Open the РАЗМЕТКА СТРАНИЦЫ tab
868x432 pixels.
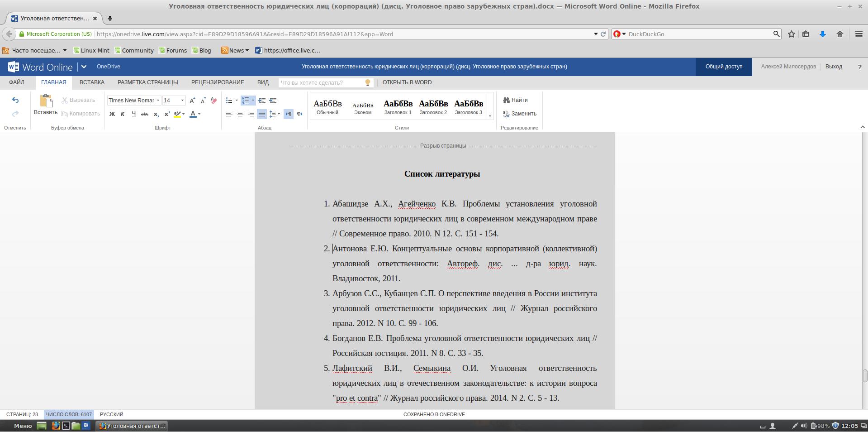click(x=147, y=82)
